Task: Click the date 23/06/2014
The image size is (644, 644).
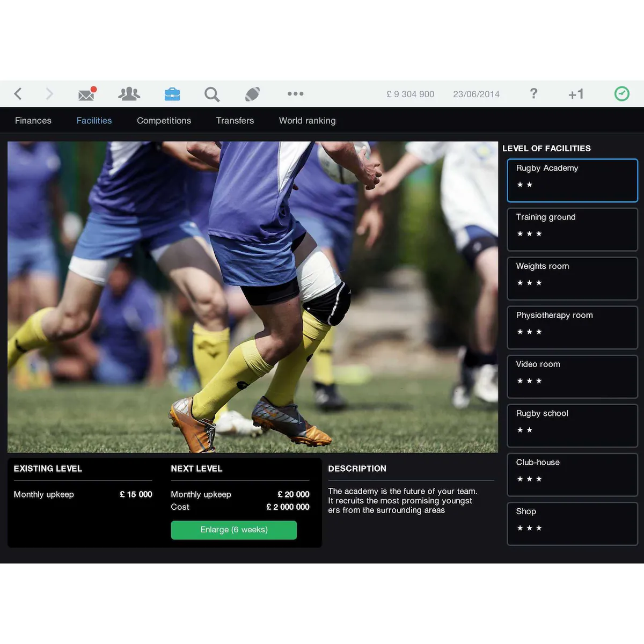Action: click(477, 94)
